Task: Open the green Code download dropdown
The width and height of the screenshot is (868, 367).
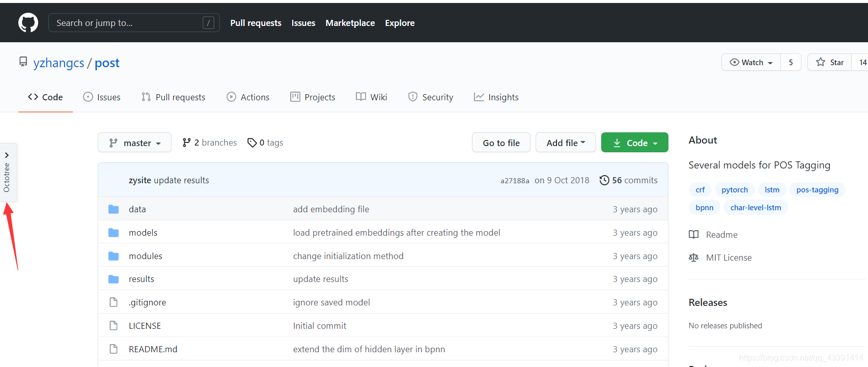Action: [634, 143]
